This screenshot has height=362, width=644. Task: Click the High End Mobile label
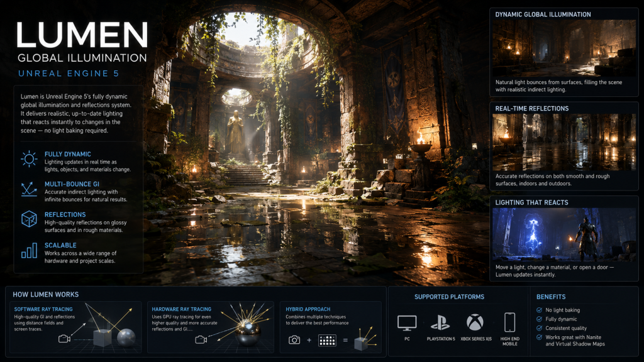click(509, 341)
